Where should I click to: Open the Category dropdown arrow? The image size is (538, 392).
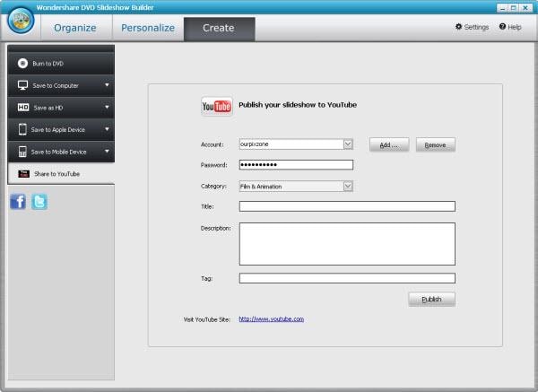pyautogui.click(x=348, y=187)
